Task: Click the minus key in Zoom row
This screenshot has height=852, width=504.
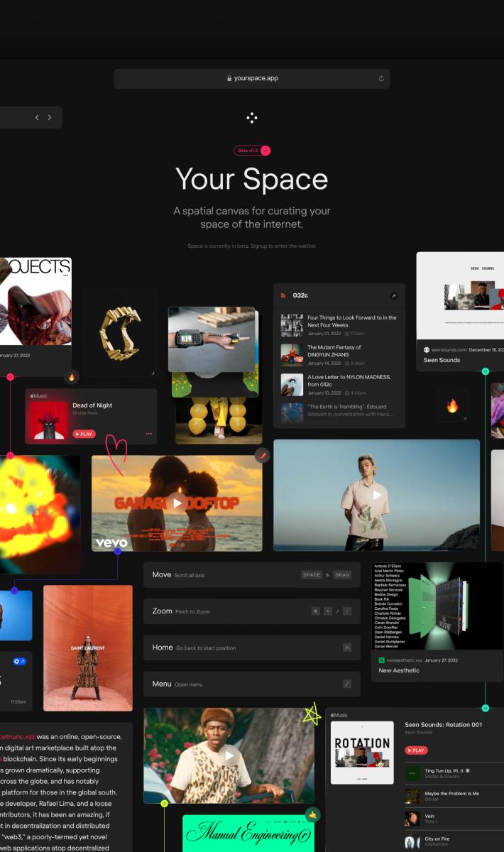Action: pos(347,611)
